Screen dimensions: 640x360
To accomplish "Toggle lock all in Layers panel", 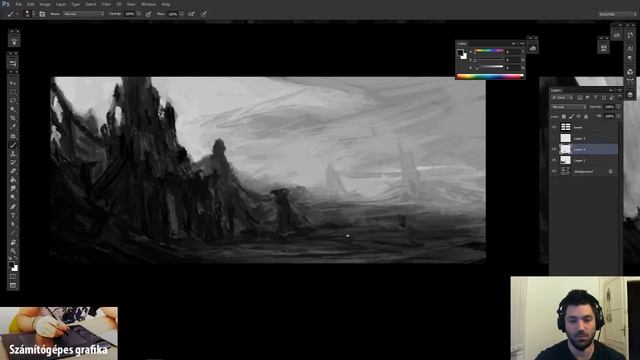I will click(x=586, y=117).
